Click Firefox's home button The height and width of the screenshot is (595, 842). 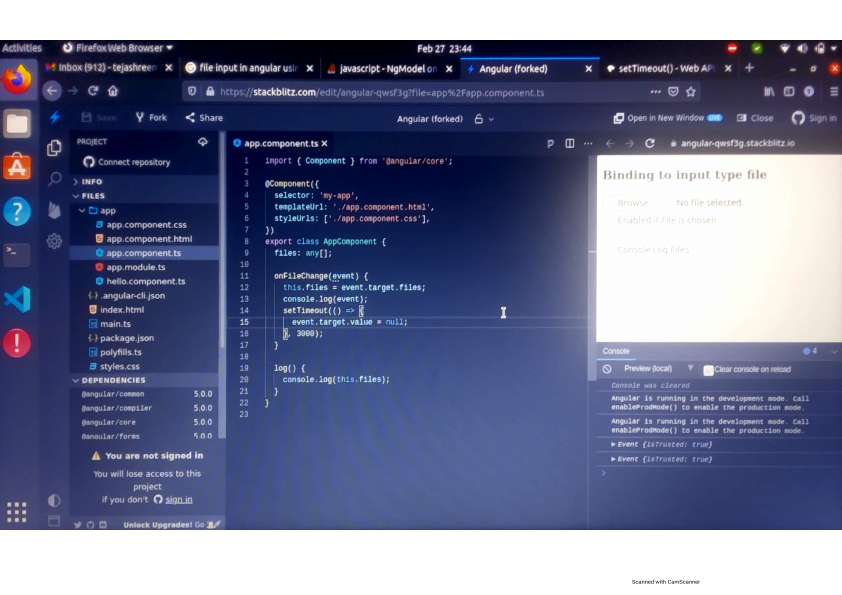point(113,91)
